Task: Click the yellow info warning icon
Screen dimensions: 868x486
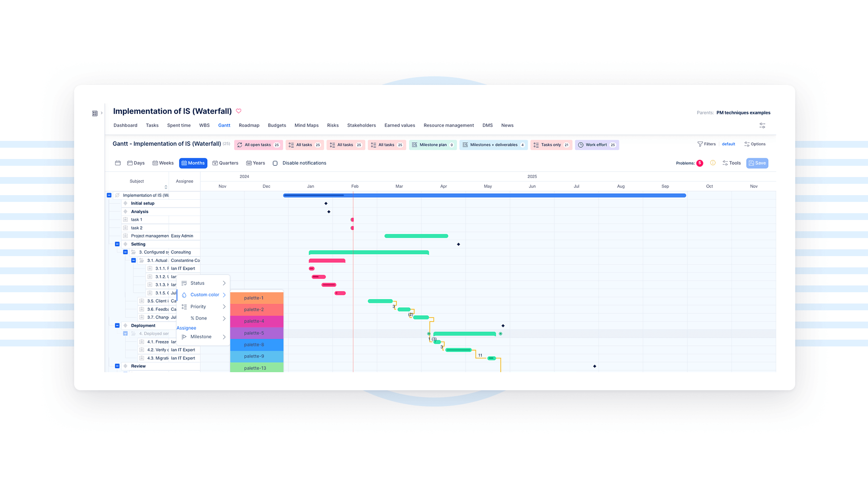Action: [x=713, y=163]
